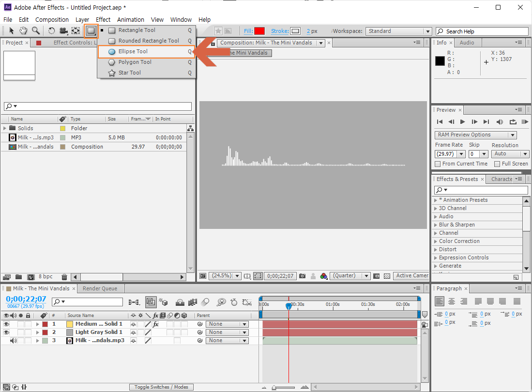Expand Color Correction effects category
Image resolution: width=532 pixels, height=392 pixels.
coord(436,241)
